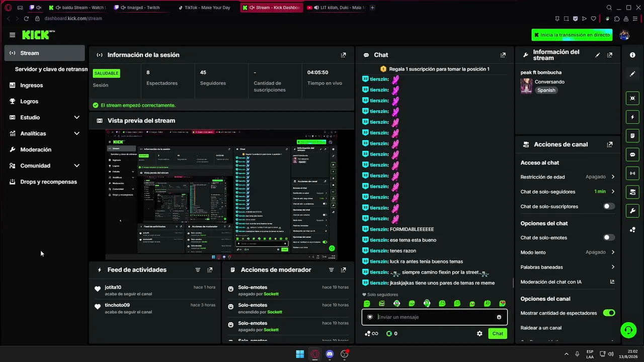Open the hamburger navigation menu
644x362 pixels.
[x=12, y=35]
